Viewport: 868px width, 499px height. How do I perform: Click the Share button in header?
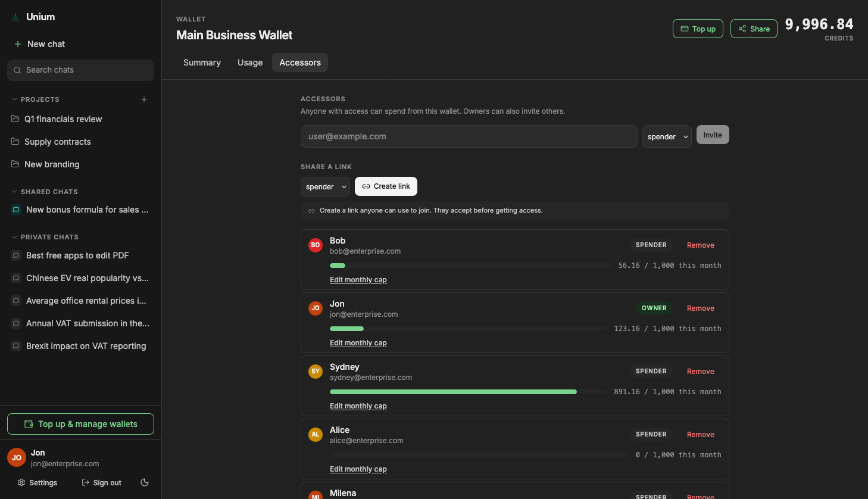tap(754, 29)
